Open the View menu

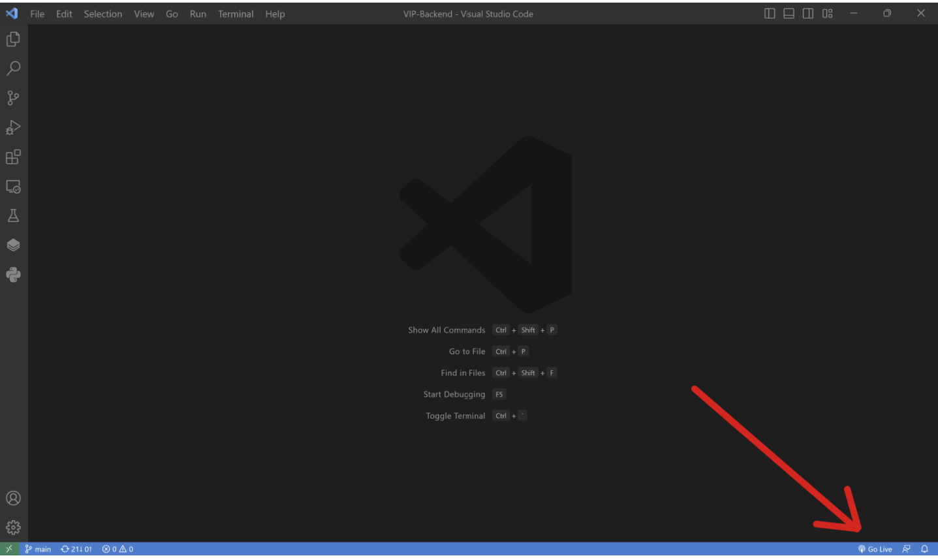coord(144,14)
